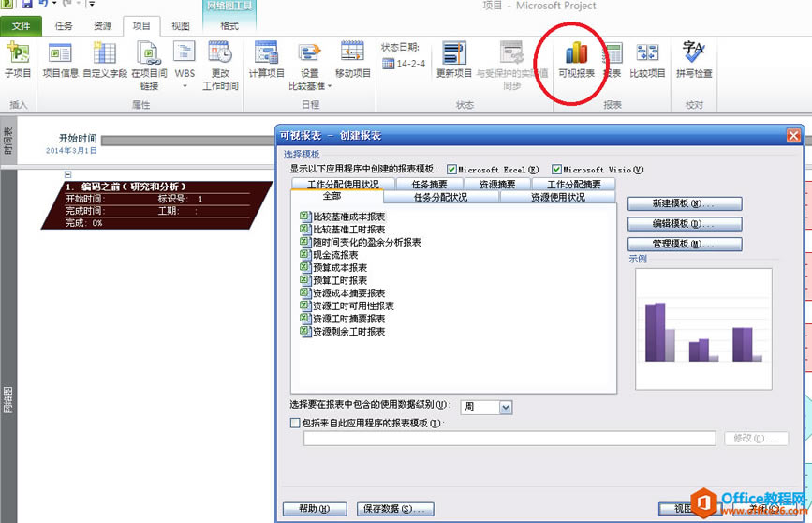This screenshot has height=523, width=812.
Task: Open the File tab
Action: pyautogui.click(x=22, y=26)
